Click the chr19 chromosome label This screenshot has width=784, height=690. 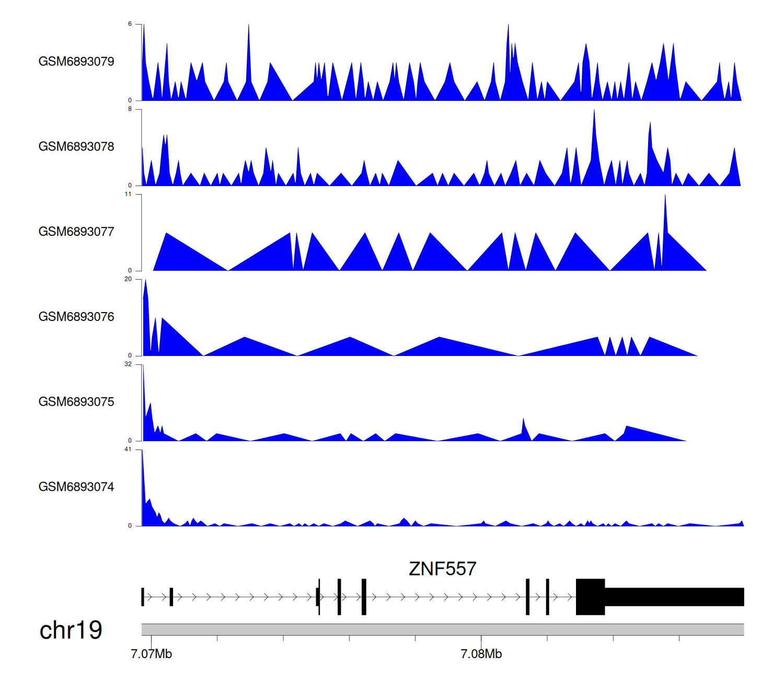click(71, 630)
